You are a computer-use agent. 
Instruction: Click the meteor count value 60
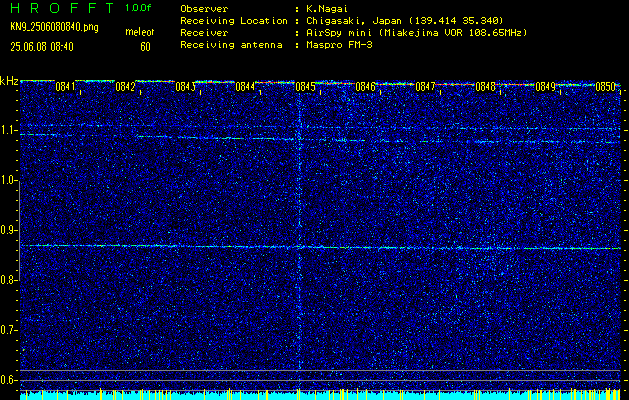tap(145, 47)
